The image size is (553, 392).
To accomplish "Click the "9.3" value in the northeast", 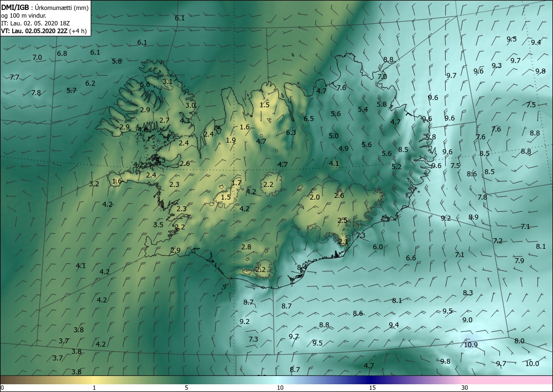I will coord(497,65).
